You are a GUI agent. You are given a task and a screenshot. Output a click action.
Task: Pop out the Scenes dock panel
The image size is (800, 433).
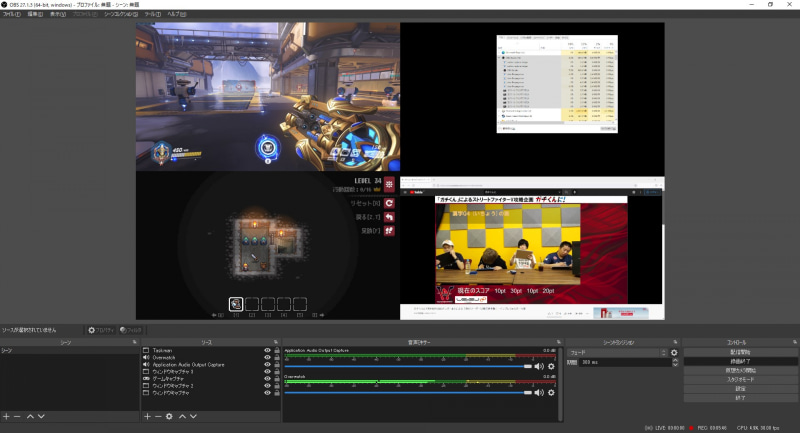point(135,342)
